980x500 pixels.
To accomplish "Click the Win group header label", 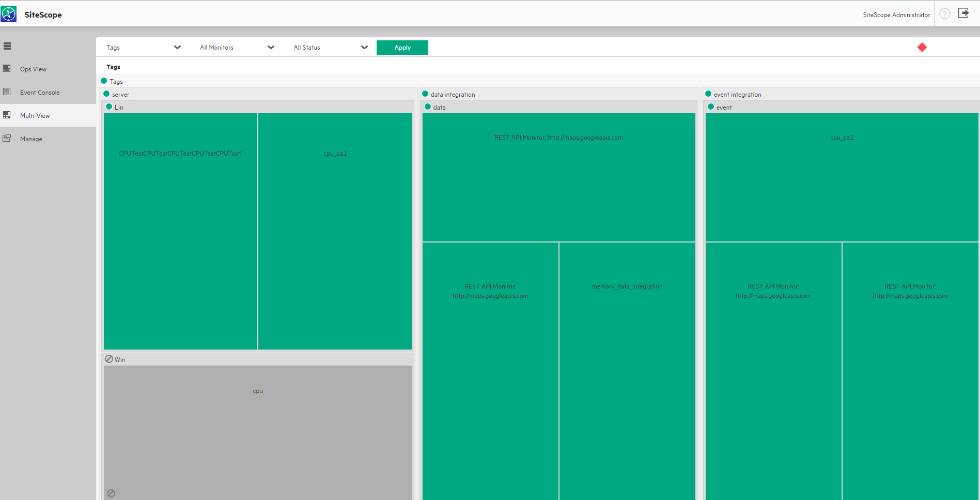I will [120, 360].
